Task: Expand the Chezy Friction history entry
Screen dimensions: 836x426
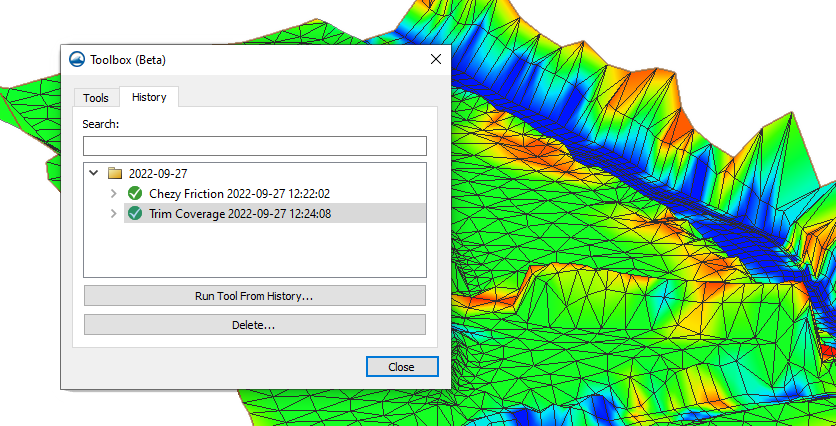Action: [x=114, y=193]
